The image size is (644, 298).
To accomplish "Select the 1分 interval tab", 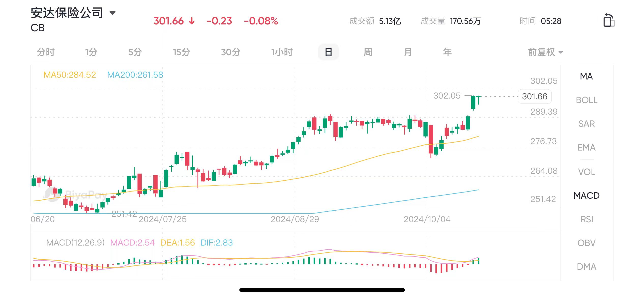I will 91,52.
